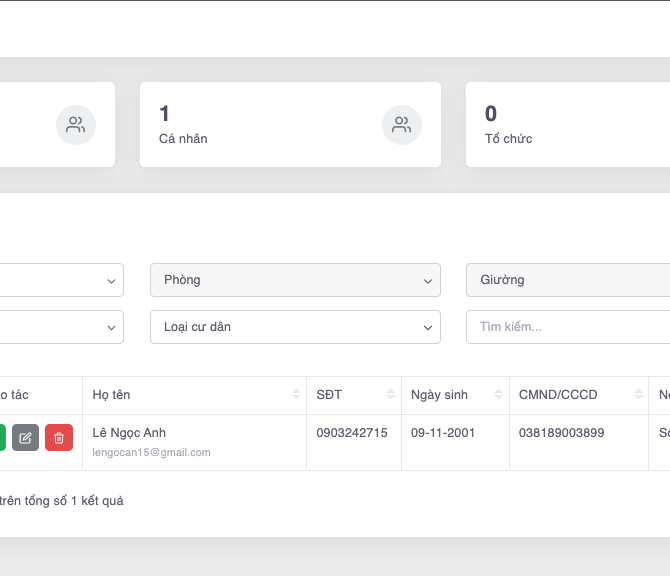Click the CMND/CCCD column sort arrows
This screenshot has width=670, height=576.
(638, 395)
